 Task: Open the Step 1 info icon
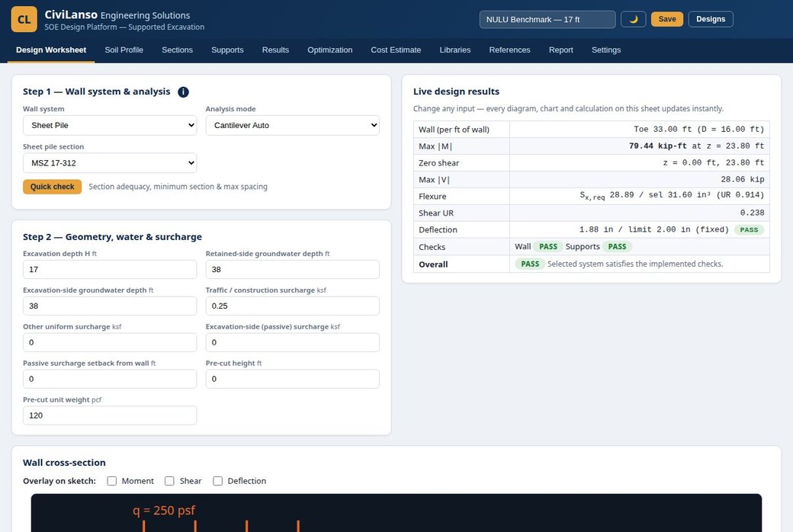(x=184, y=92)
